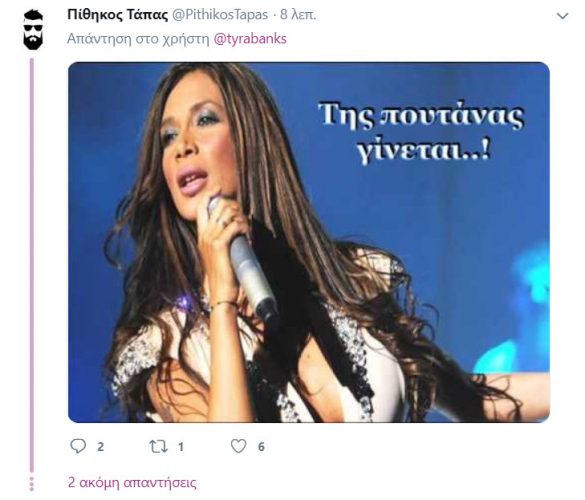Open the attached singer photo
This screenshot has height=500, width=585.
click(x=309, y=242)
